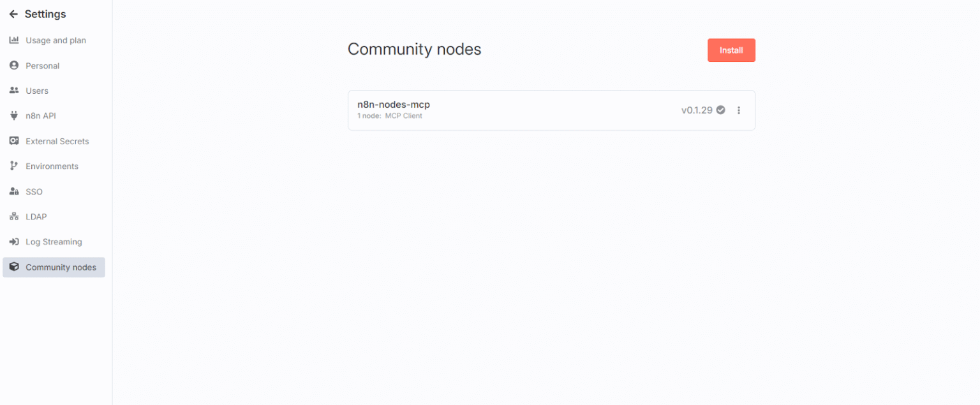Screen dimensions: 980x405
Task: Open the n8n-nodes-mcp three-dot options menu
Action: 739,110
